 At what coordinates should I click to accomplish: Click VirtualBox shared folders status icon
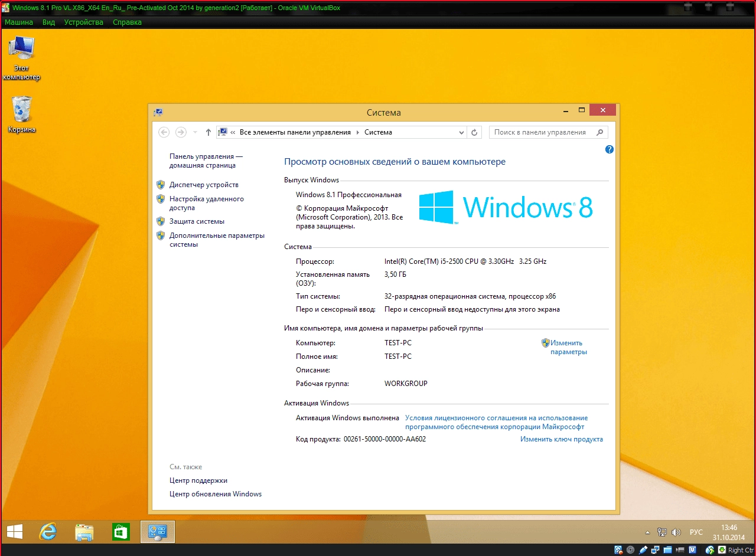(667, 550)
